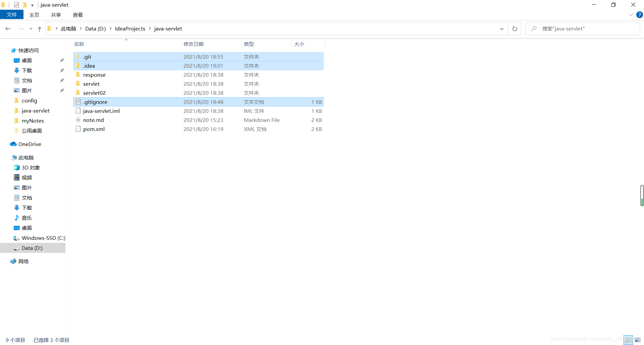The width and height of the screenshot is (644, 345).
Task: Select the servlet02 folder
Action: pyautogui.click(x=198, y=93)
